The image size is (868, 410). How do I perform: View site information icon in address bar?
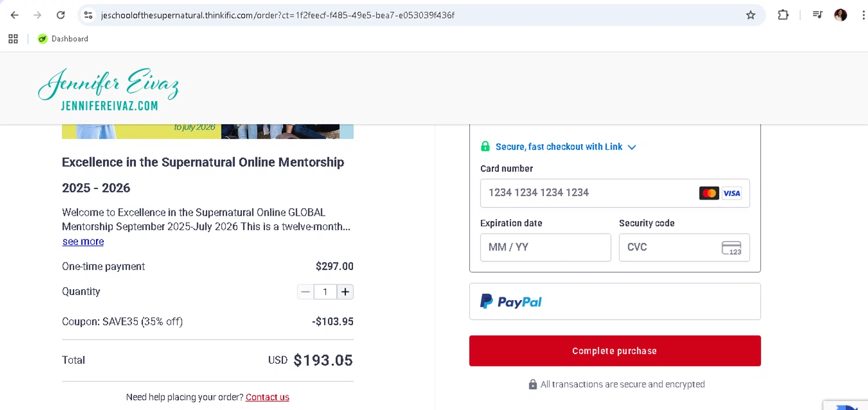click(x=88, y=15)
